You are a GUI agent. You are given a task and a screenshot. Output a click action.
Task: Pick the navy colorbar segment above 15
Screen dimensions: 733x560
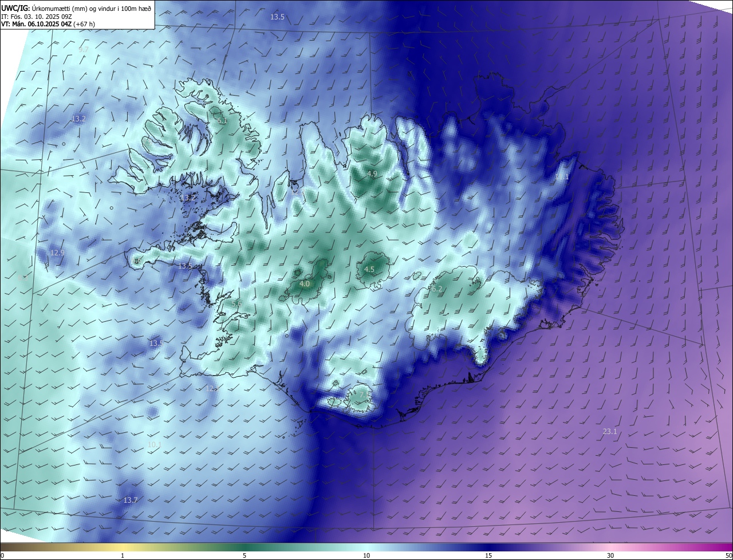click(x=488, y=547)
